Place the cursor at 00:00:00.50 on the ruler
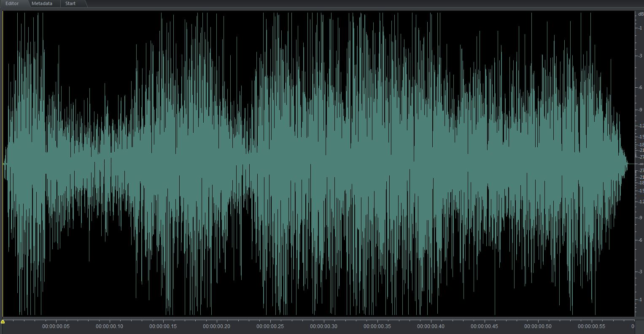This screenshot has width=644, height=334. click(x=538, y=326)
